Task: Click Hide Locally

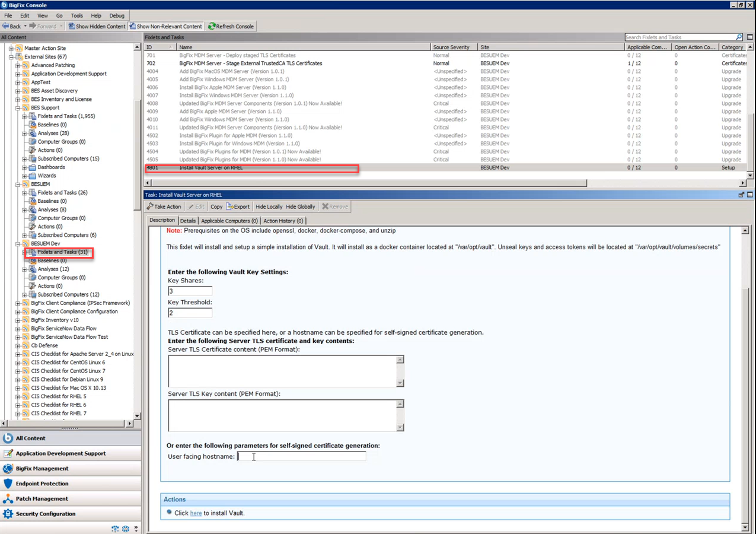Action: pyautogui.click(x=269, y=206)
